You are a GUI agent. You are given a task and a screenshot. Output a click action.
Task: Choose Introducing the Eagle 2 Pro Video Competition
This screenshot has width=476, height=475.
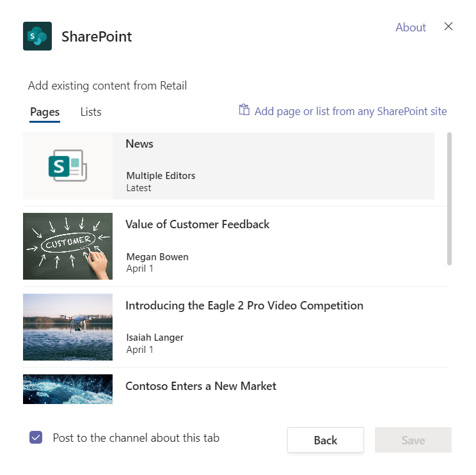[x=244, y=306]
